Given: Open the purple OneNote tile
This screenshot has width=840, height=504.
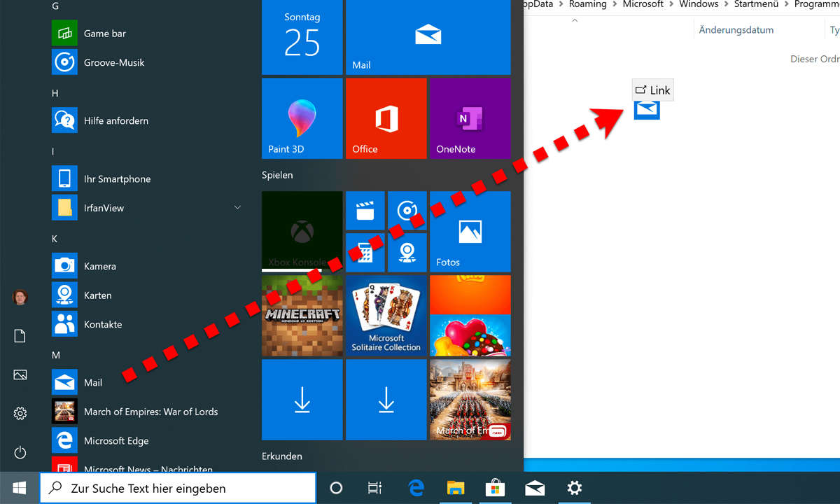Looking at the screenshot, I should [x=470, y=118].
